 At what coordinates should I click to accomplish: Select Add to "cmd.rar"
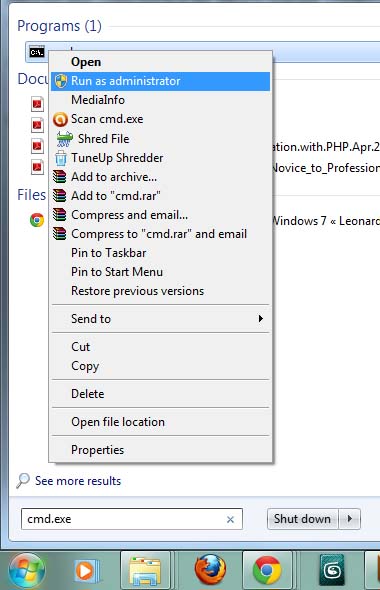(x=161, y=196)
